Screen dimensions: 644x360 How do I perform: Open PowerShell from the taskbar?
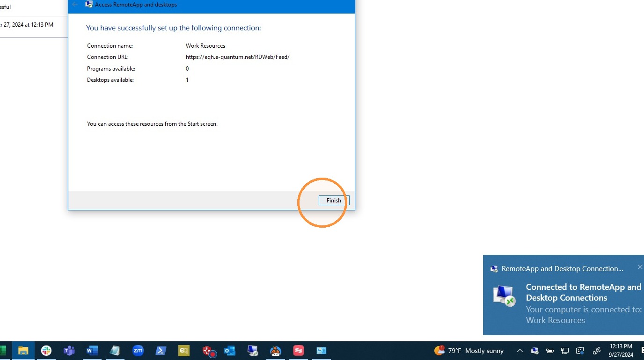tap(161, 351)
